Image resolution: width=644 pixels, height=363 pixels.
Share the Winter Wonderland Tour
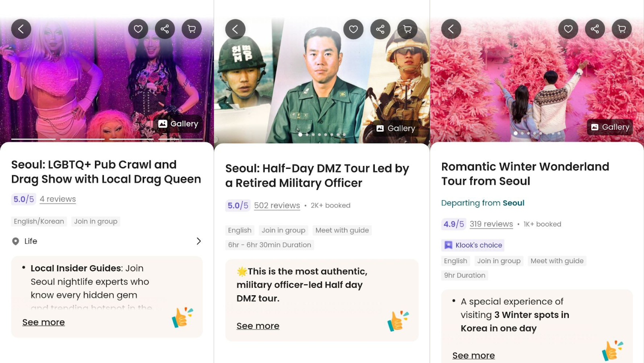595,29
